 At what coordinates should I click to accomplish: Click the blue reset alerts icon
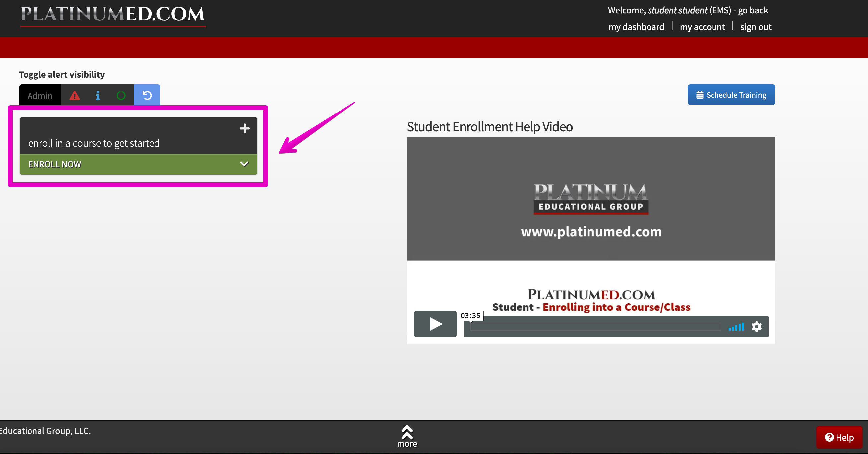147,95
